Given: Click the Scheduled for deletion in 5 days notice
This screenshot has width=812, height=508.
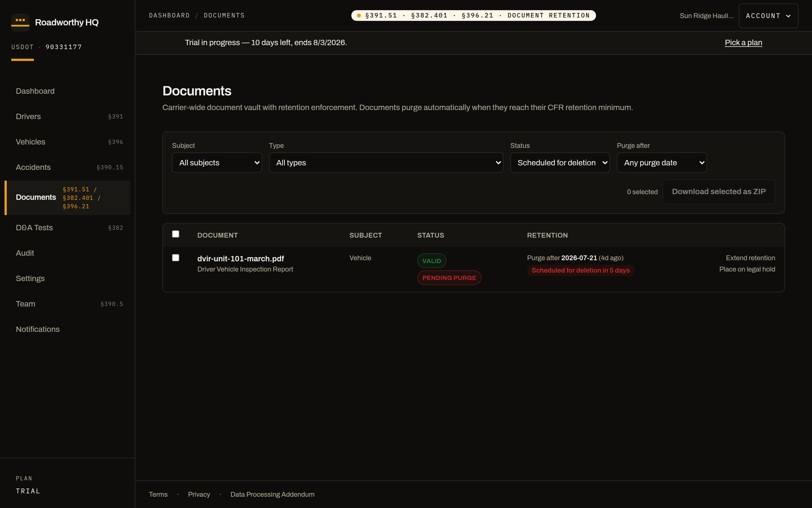Looking at the screenshot, I should 581,270.
